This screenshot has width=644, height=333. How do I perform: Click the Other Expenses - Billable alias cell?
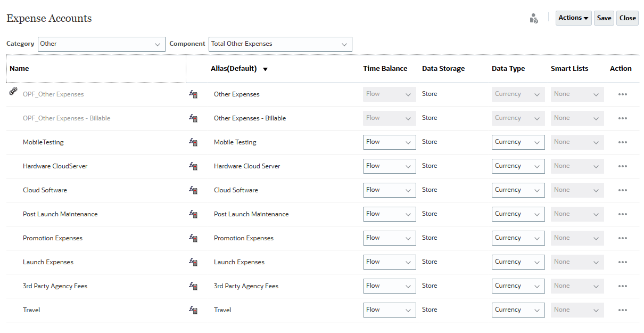tap(250, 118)
